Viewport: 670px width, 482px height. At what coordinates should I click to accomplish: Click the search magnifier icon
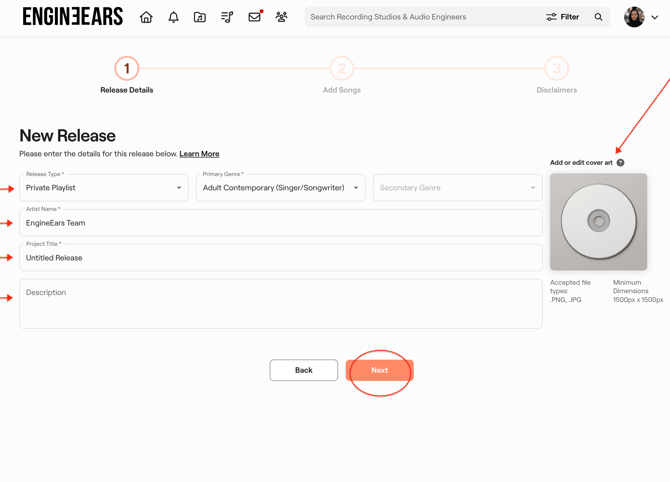pyautogui.click(x=598, y=17)
